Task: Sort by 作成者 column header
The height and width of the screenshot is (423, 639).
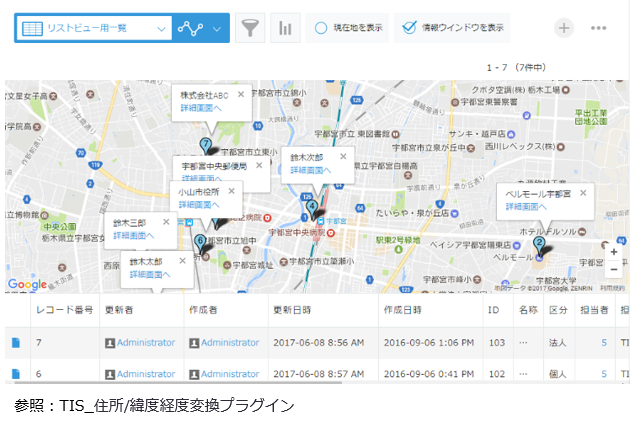Action: click(x=203, y=310)
